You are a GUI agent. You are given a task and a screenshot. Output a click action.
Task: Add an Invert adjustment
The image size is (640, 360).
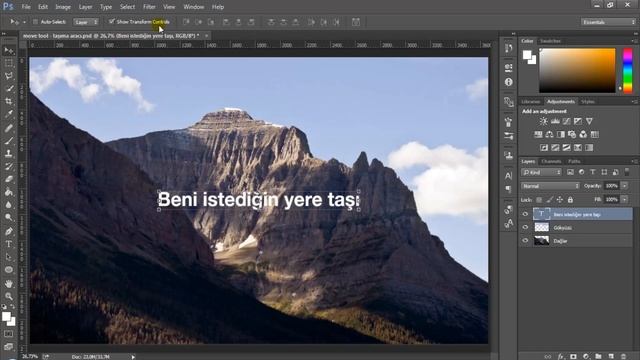point(544,148)
